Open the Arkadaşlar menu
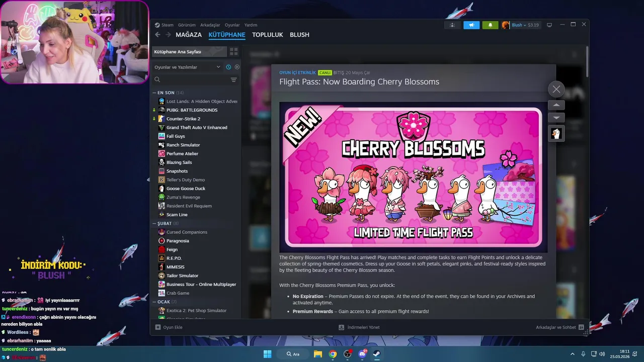This screenshot has width=644, height=362. (210, 25)
